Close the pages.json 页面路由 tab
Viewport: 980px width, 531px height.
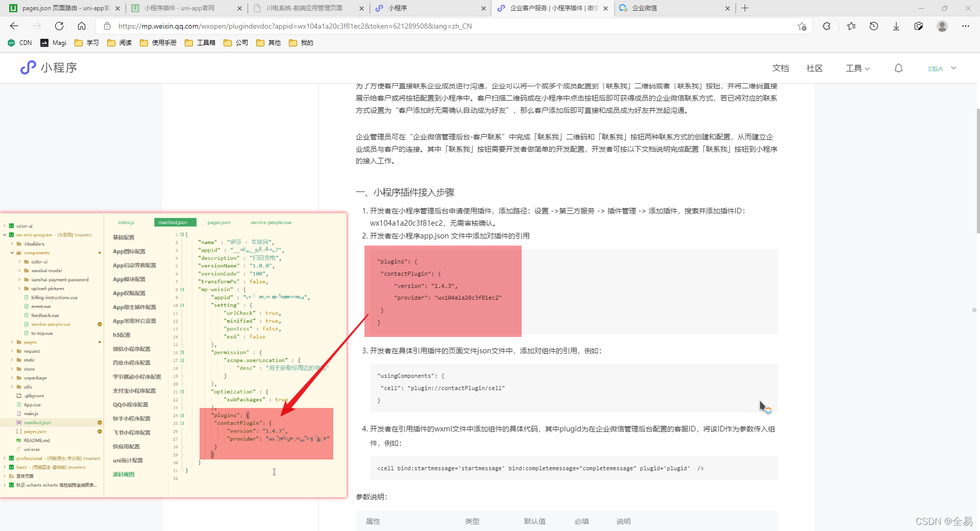pyautogui.click(x=117, y=8)
